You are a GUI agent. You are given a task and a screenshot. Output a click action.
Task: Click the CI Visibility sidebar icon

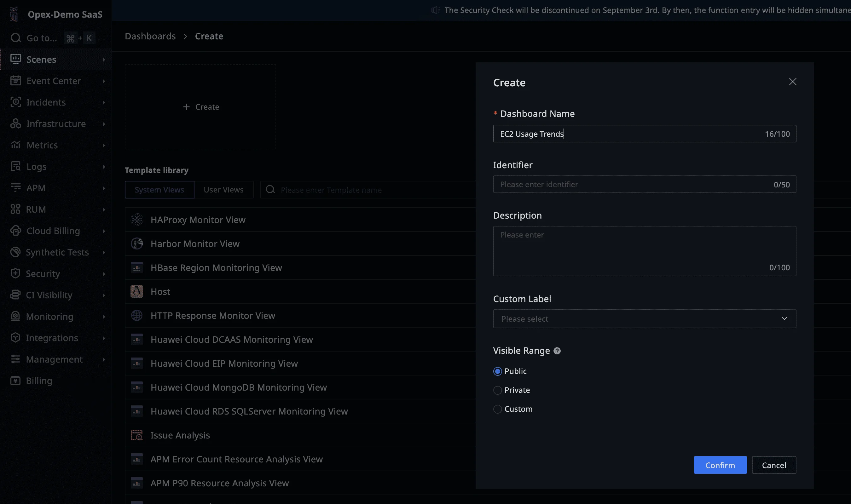pyautogui.click(x=15, y=295)
